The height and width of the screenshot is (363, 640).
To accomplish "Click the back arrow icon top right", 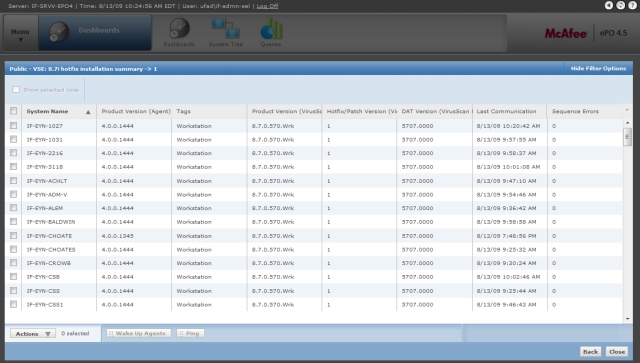I will [x=609, y=5].
